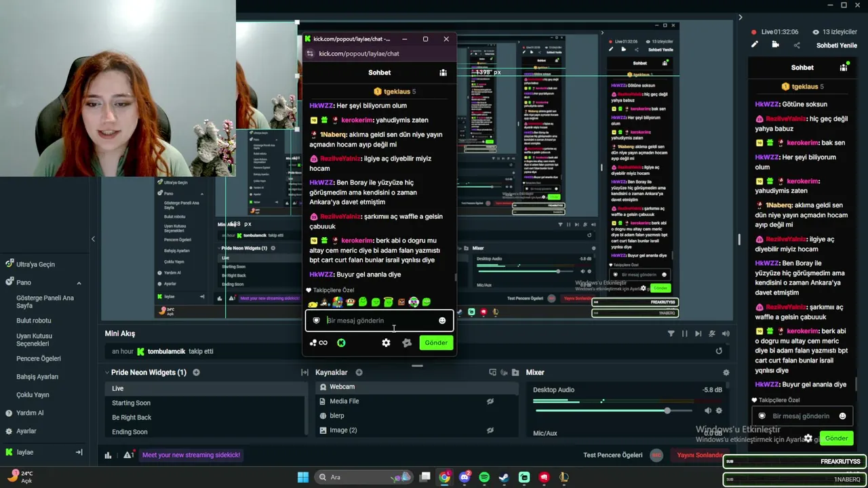
Task: Open chat settings gear in docked chat
Action: click(808, 439)
